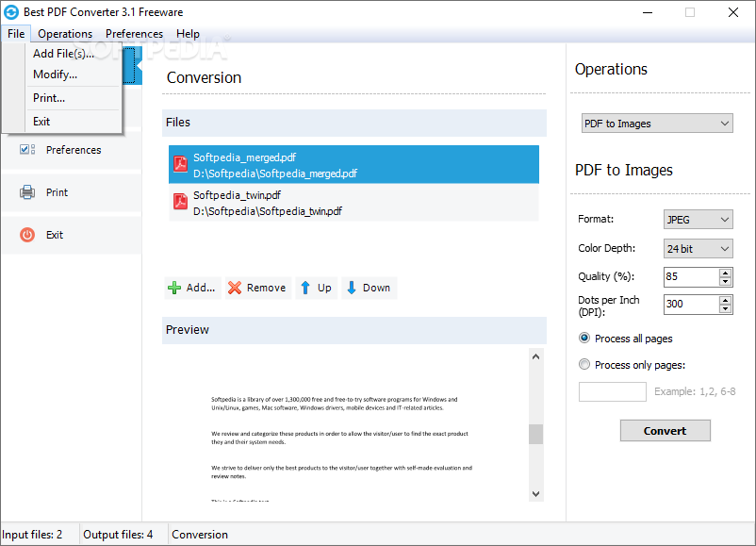
Task: Click the Up button
Action: pos(317,288)
